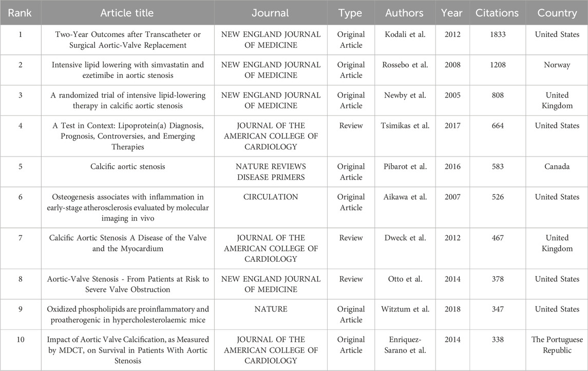588x371 pixels.
Task: Click the Article title column header
Action: 127,13
